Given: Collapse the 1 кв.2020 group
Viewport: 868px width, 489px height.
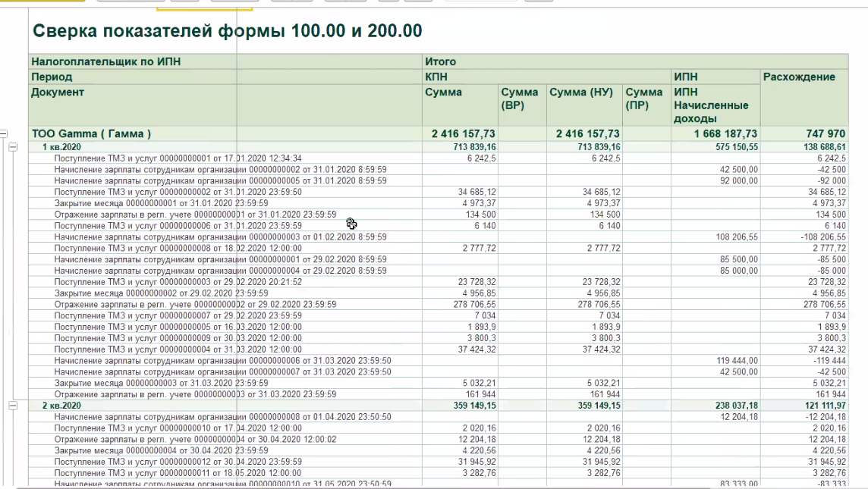Looking at the screenshot, I should tap(13, 147).
